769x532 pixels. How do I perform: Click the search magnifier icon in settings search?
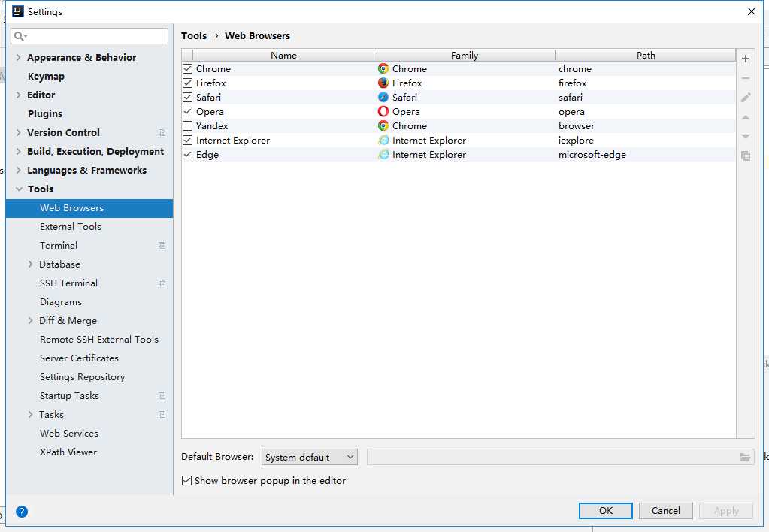(x=20, y=36)
